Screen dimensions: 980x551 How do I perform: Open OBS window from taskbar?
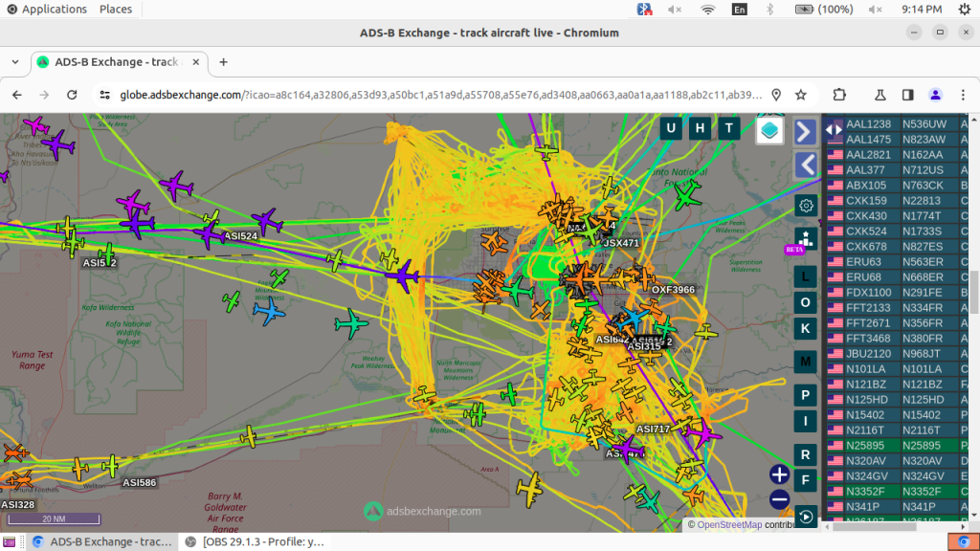[255, 541]
